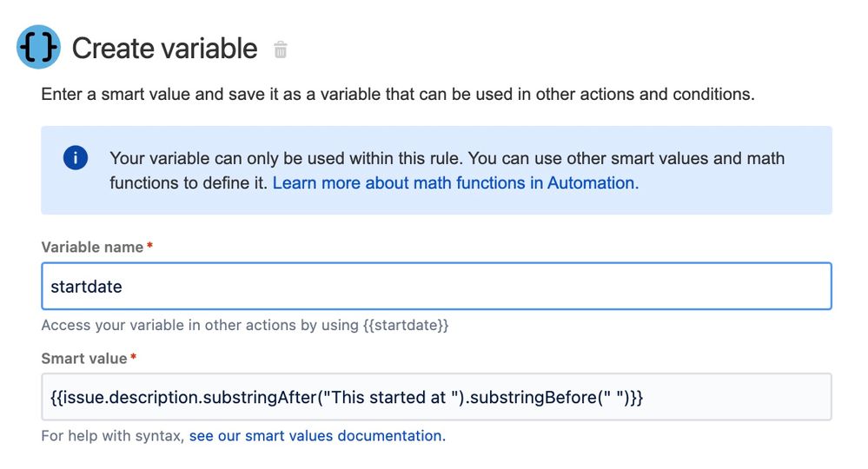Click the red asterisk beside Smart value

pos(134,357)
